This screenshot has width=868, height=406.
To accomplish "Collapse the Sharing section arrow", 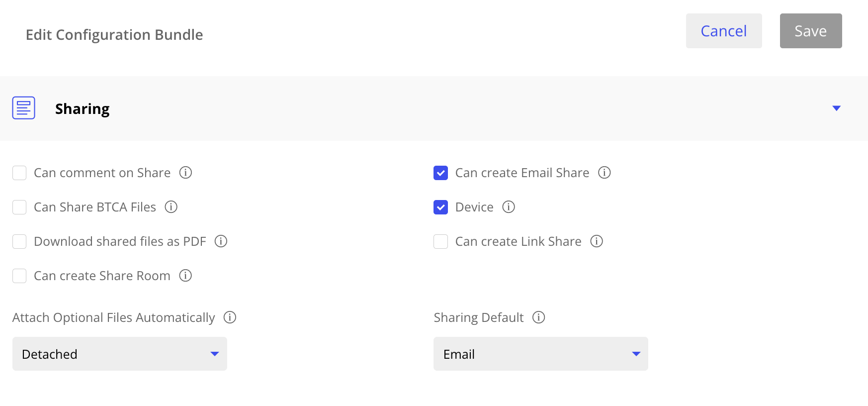I will pos(837,108).
